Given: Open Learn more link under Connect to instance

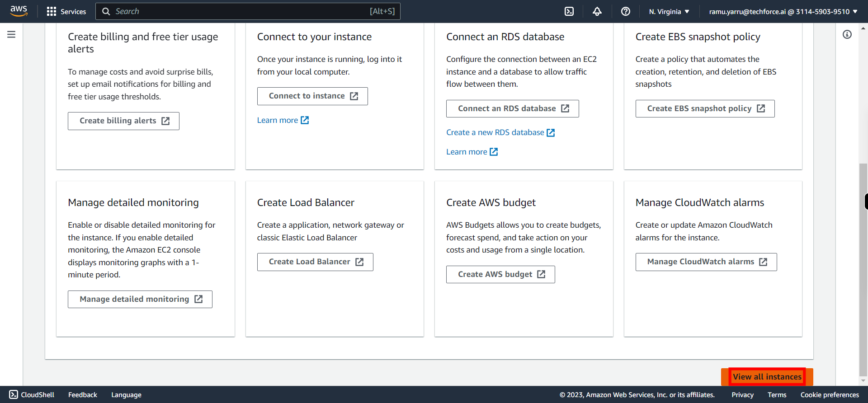Looking at the screenshot, I should click(x=283, y=120).
